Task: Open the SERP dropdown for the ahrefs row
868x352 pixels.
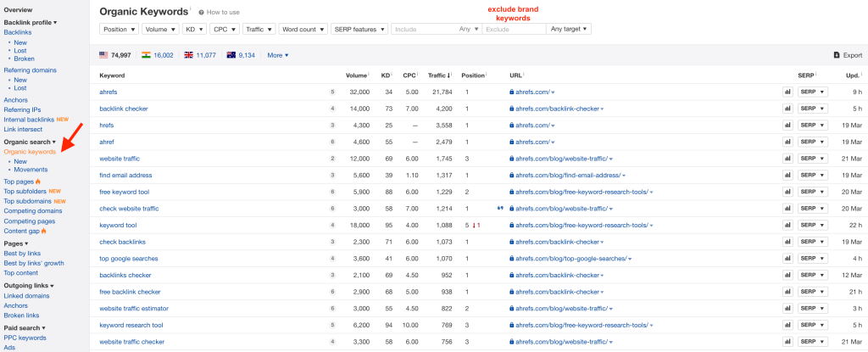Action: pyautogui.click(x=813, y=92)
